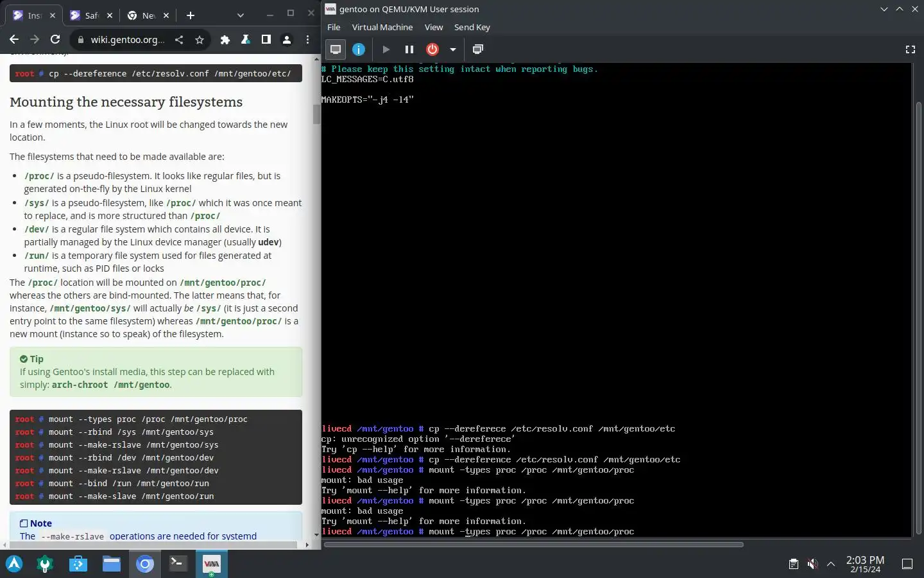This screenshot has height=578, width=924.
Task: Click the VM console horizontal scrollbar
Action: pyautogui.click(x=534, y=545)
